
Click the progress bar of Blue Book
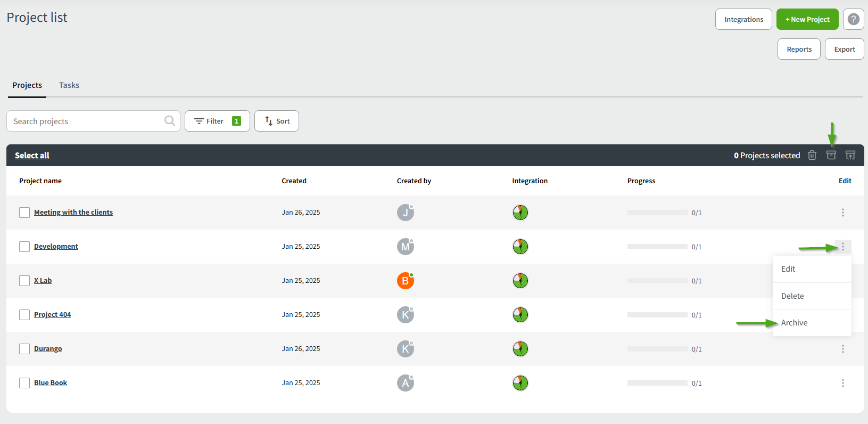pyautogui.click(x=657, y=383)
